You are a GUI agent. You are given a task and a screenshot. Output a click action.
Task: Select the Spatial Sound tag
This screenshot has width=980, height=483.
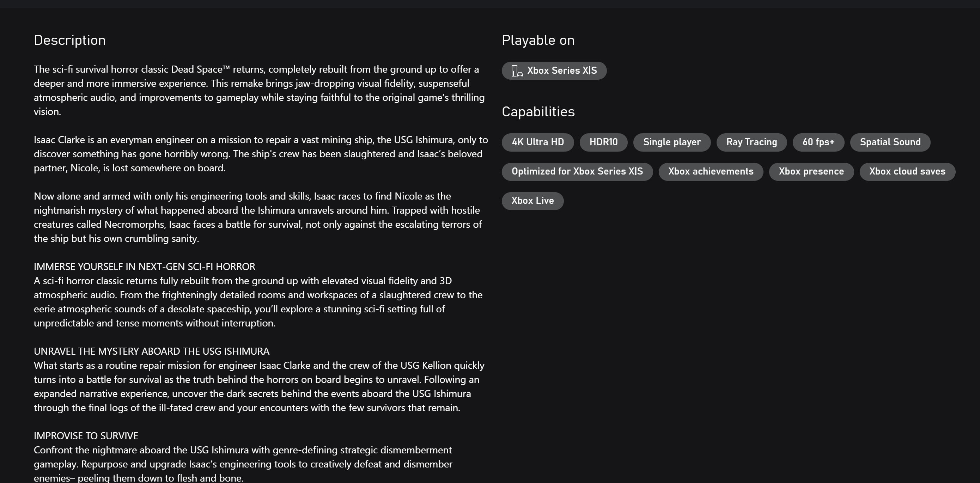coord(890,142)
